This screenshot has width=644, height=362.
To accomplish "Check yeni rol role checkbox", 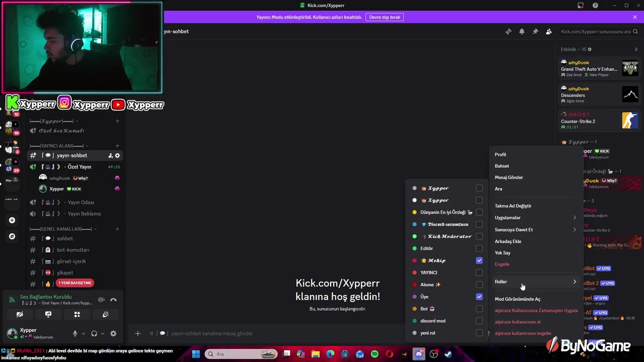I will pos(479,333).
